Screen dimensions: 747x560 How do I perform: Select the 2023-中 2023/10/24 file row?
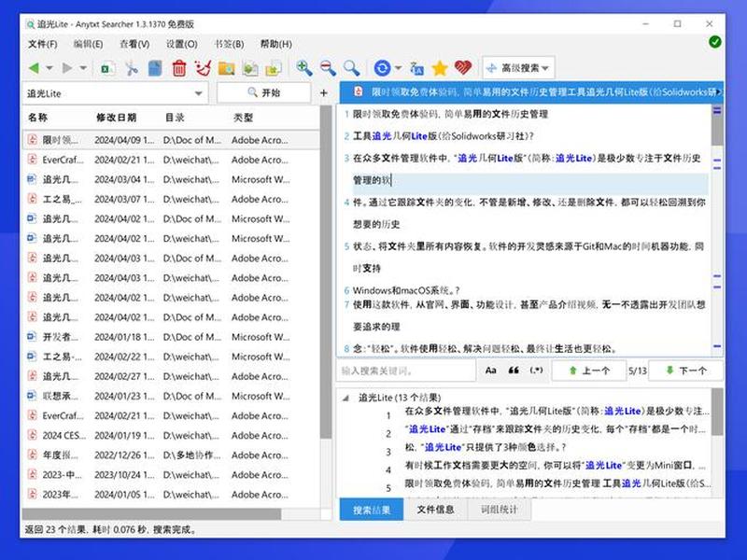pyautogui.click(x=171, y=475)
